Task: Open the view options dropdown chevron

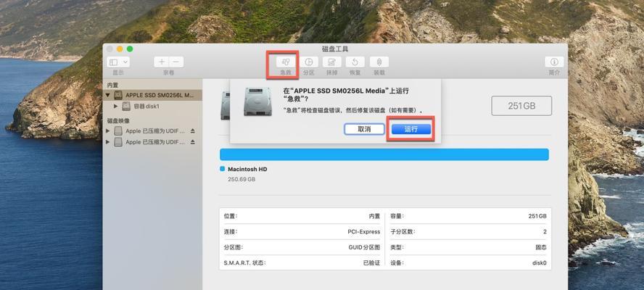Action: click(125, 62)
